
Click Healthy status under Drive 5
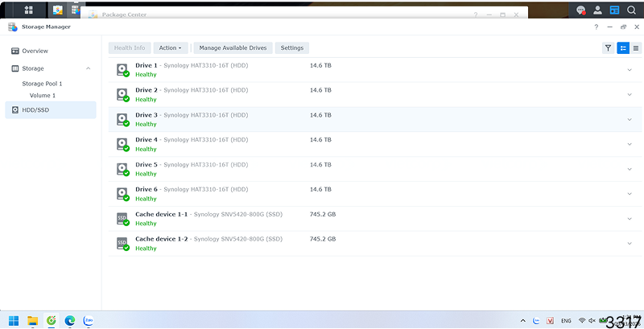(x=146, y=174)
